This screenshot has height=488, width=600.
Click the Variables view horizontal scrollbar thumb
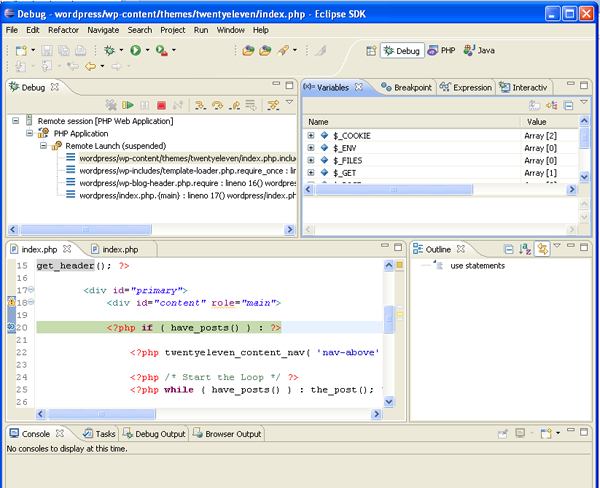click(394, 189)
